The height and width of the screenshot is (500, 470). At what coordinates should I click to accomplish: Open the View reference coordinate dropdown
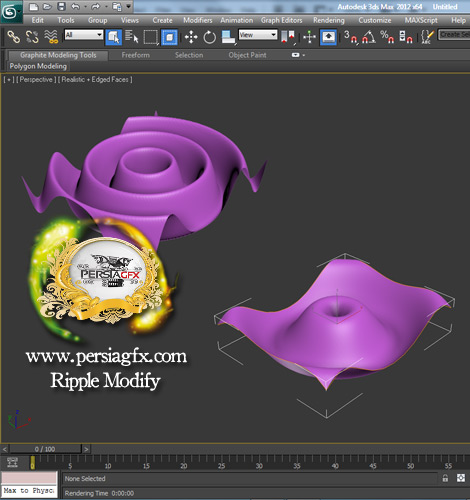(x=258, y=35)
